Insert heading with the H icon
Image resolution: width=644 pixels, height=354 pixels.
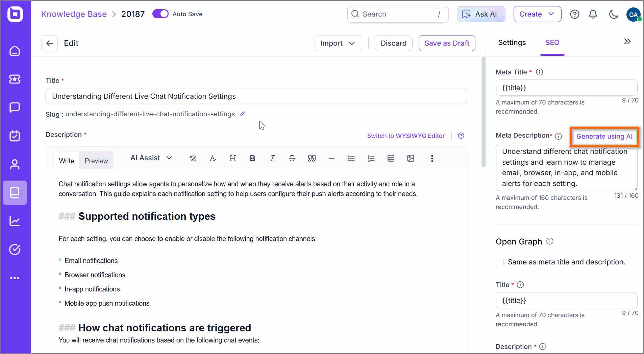233,158
